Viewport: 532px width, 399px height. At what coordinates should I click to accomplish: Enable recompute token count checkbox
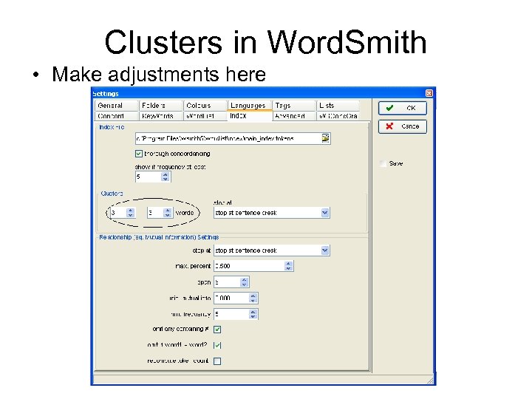pyautogui.click(x=217, y=361)
